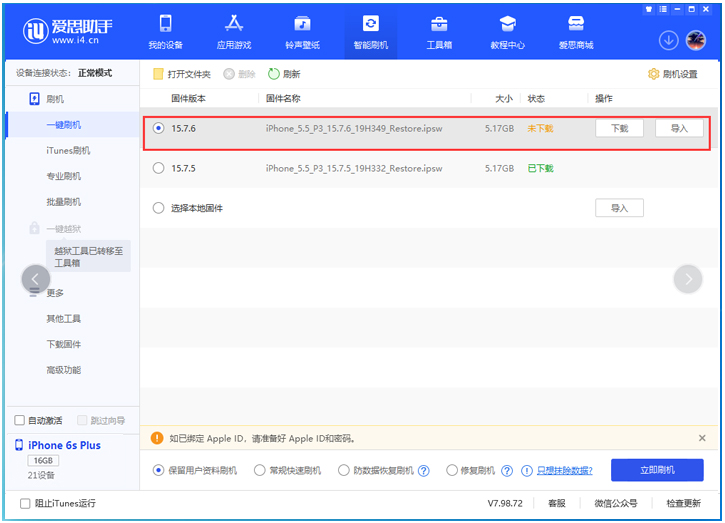The width and height of the screenshot is (725, 523).
Task: Open the 工具箱 toolbox icon
Action: pyautogui.click(x=439, y=24)
